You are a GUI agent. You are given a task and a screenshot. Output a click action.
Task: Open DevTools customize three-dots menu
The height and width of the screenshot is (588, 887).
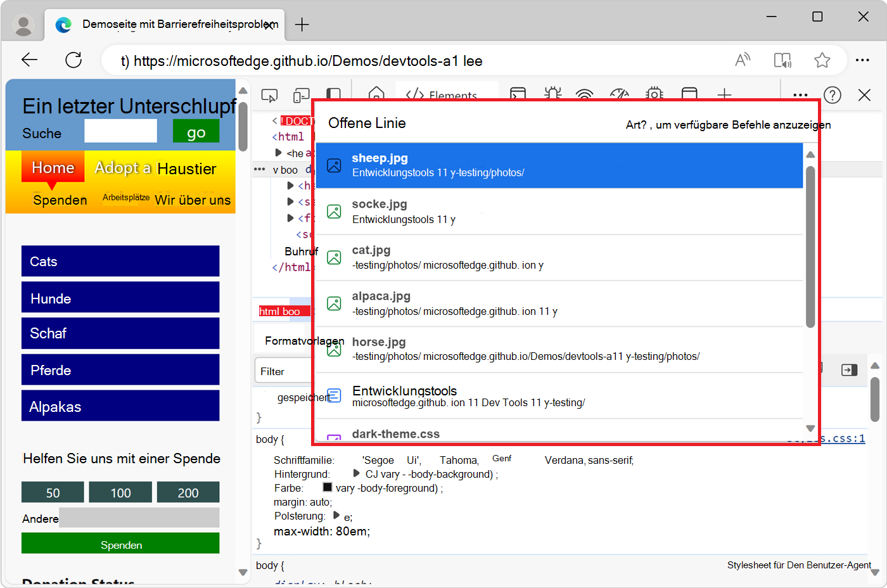coord(800,96)
